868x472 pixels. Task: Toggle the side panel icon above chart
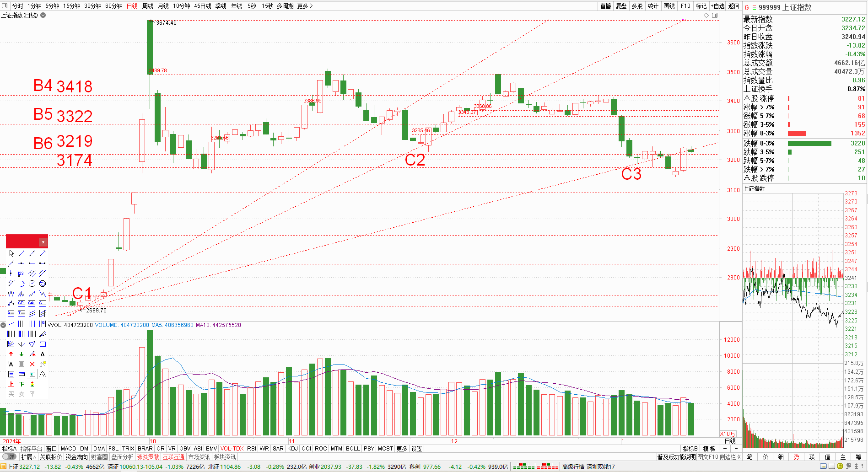[x=715, y=16]
